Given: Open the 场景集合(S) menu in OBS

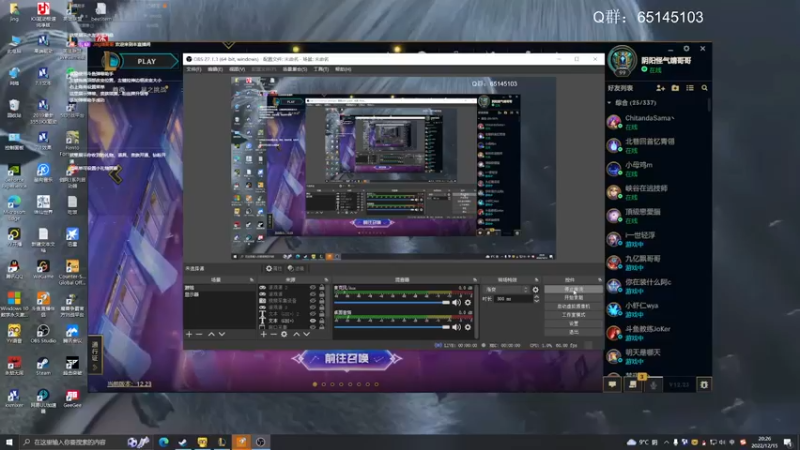Looking at the screenshot, I should [295, 69].
